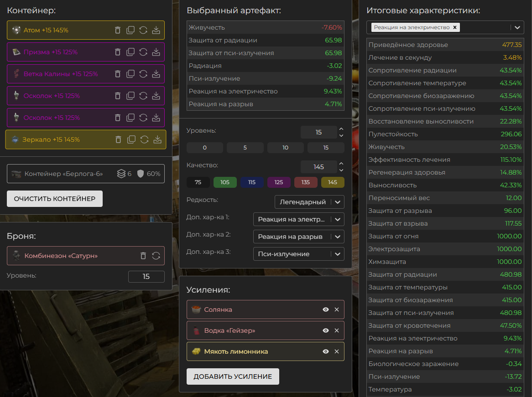Replace the Ветка Калины artifact

(x=143, y=74)
